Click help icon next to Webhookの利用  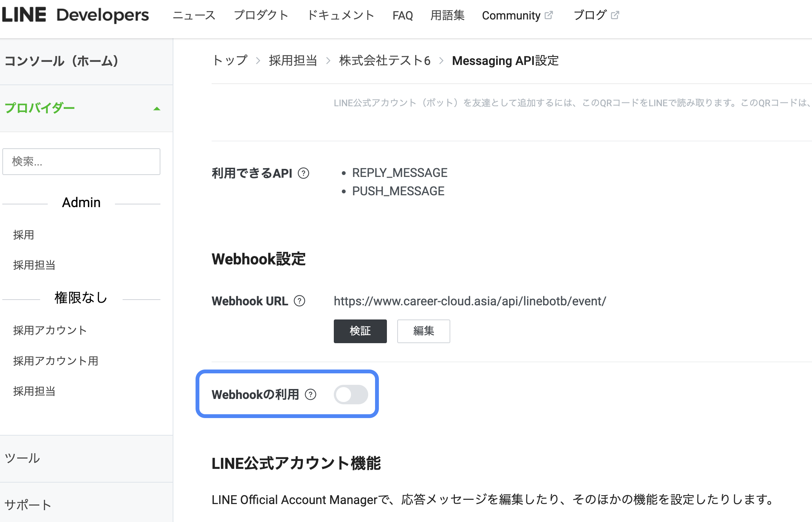coord(311,394)
